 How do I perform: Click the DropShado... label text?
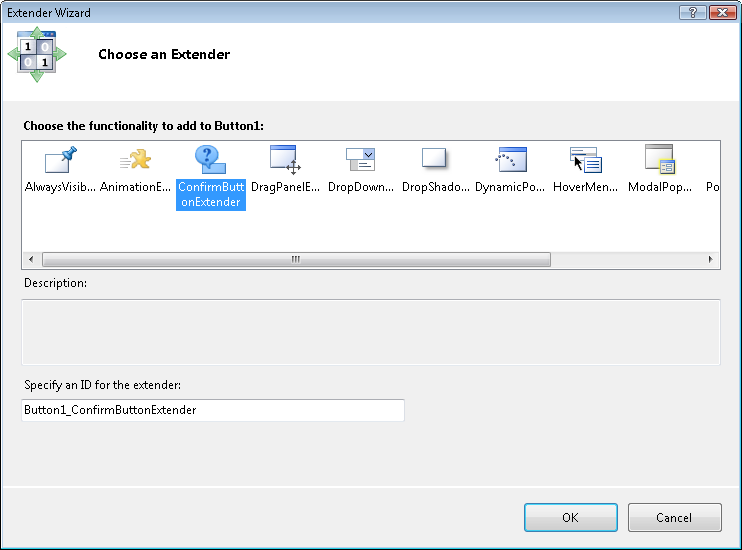coord(435,187)
